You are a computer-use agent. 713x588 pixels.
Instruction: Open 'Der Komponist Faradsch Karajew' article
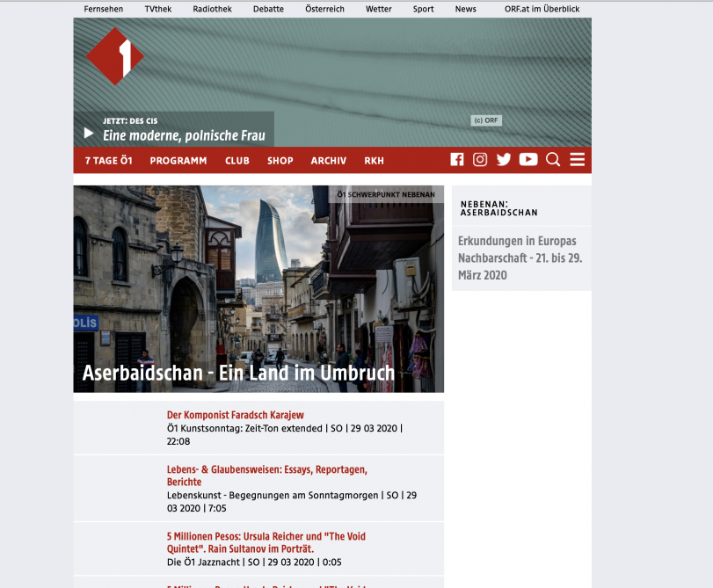(236, 415)
